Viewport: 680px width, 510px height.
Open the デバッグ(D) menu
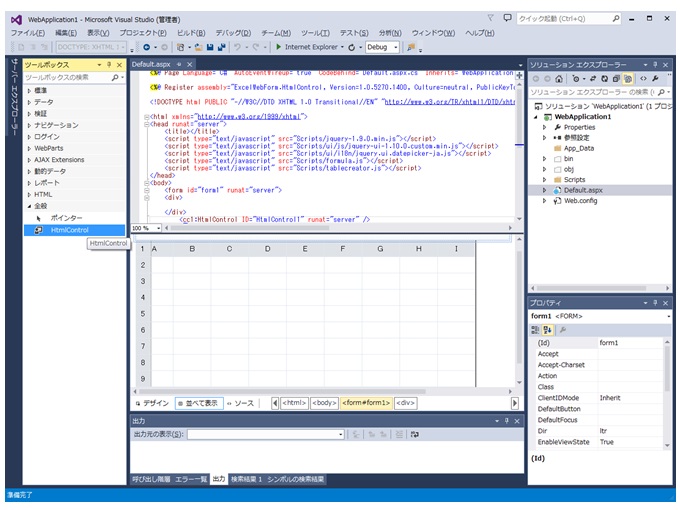233,33
